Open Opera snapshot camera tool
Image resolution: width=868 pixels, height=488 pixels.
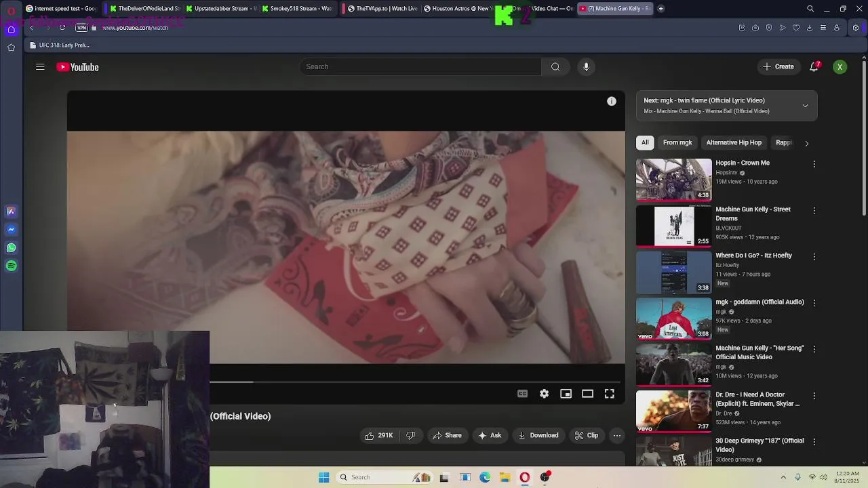(755, 28)
